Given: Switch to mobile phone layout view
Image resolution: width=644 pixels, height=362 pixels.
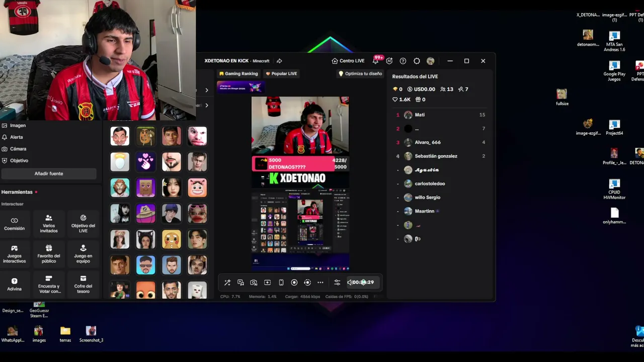Looking at the screenshot, I should tap(281, 283).
